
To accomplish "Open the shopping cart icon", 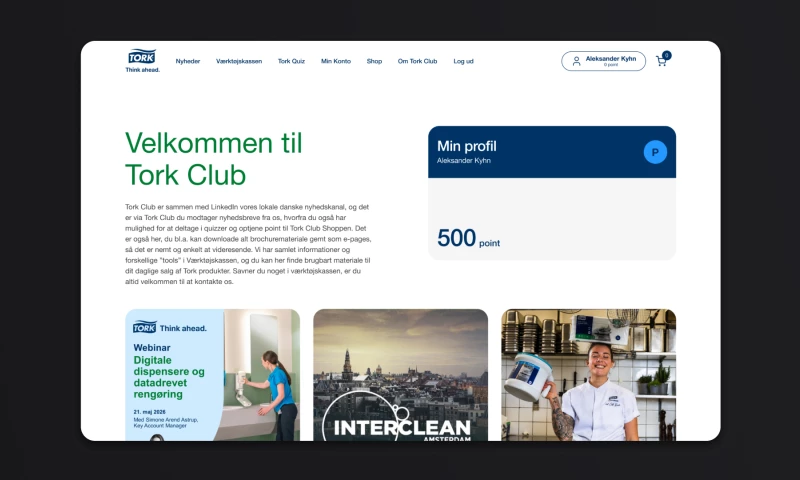I will click(661, 61).
